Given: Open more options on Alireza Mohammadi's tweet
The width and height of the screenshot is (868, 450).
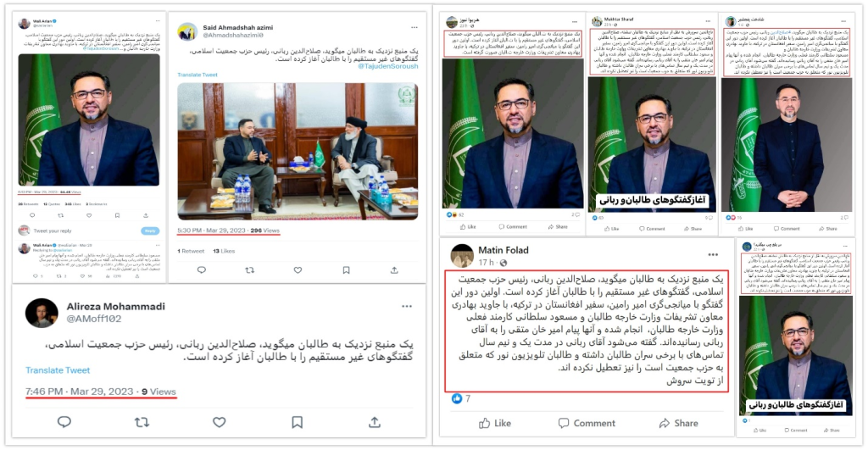Looking at the screenshot, I should pos(407,306).
